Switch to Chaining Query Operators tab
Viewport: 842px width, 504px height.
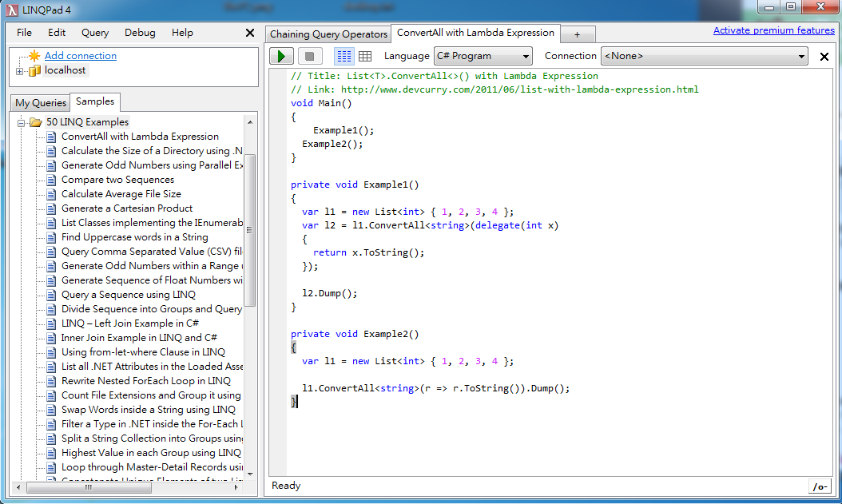click(x=328, y=34)
